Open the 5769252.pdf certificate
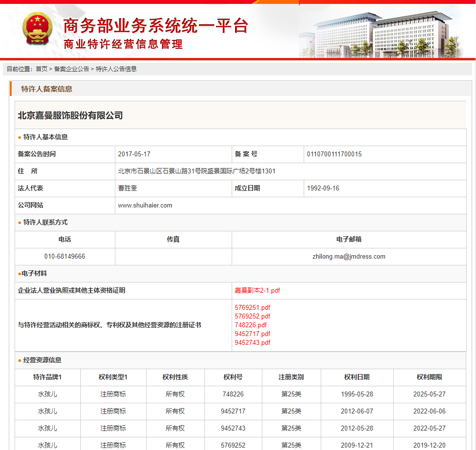The width and height of the screenshot is (476, 450). tap(252, 316)
